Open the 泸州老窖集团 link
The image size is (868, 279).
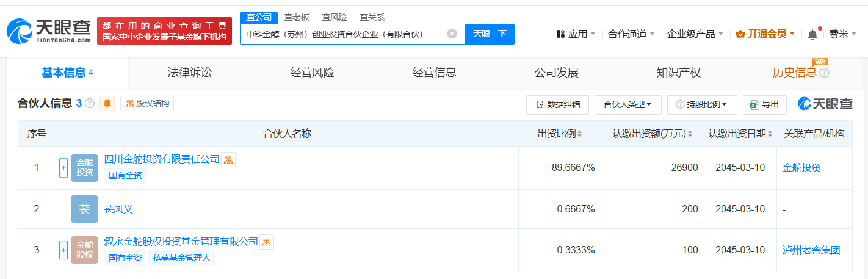pos(811,250)
